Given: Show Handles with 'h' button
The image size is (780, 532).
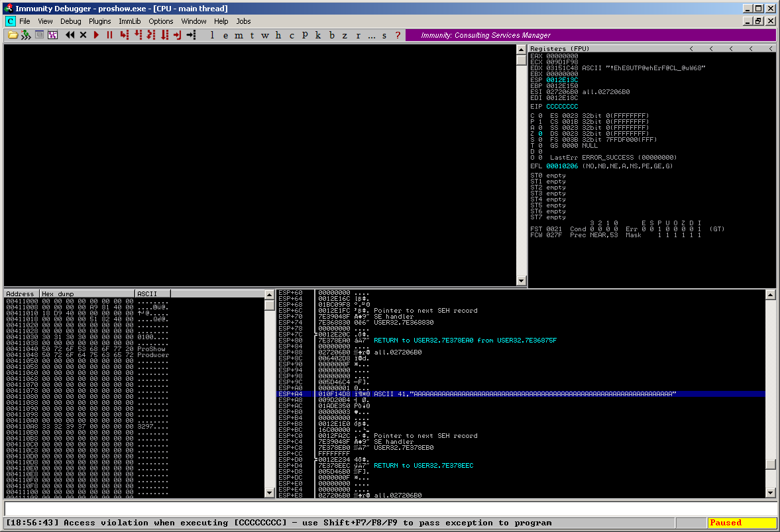Looking at the screenshot, I should click(x=278, y=35).
